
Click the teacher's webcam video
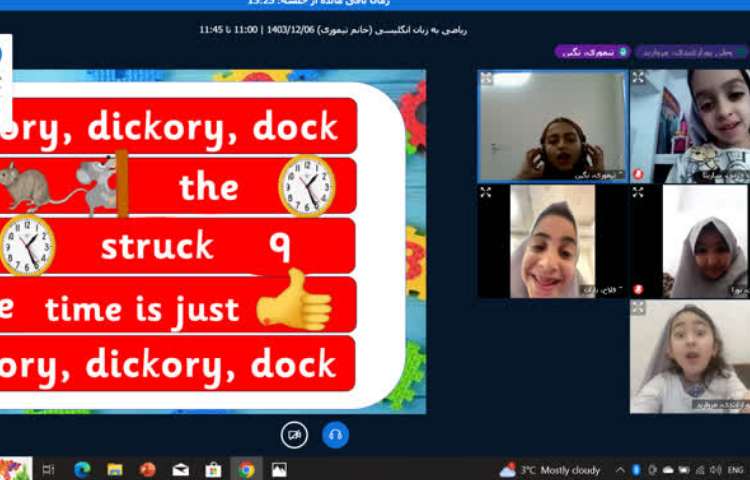[x=553, y=126]
